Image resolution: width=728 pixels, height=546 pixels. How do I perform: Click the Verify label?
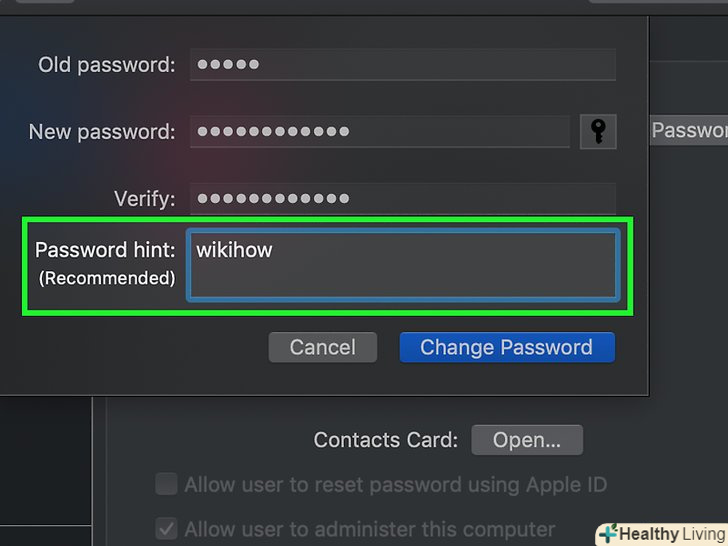coord(145,199)
